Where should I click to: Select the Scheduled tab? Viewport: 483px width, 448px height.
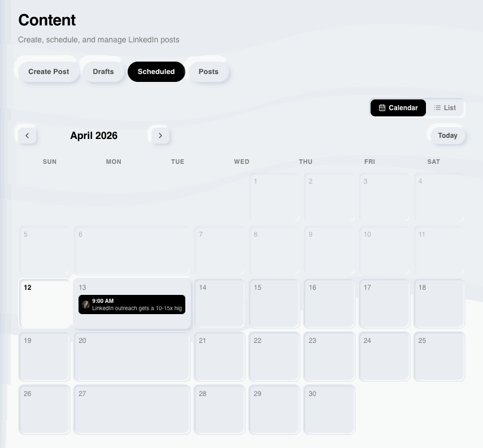pyautogui.click(x=156, y=72)
